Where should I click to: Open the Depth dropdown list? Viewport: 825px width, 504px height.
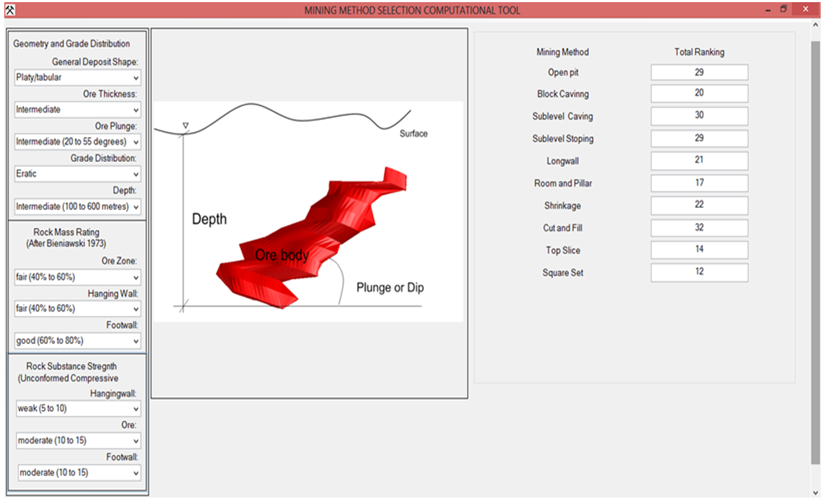[x=77, y=206]
